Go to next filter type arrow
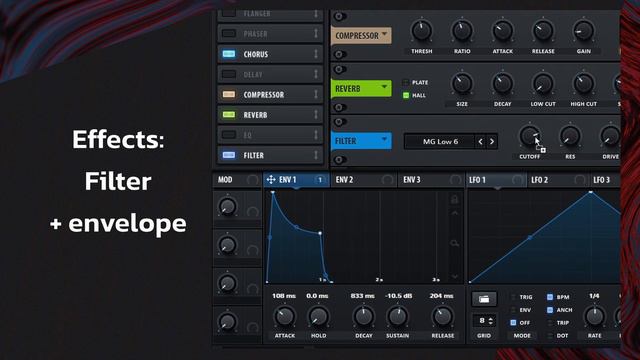Image resolution: width=640 pixels, height=360 pixels. click(492, 142)
